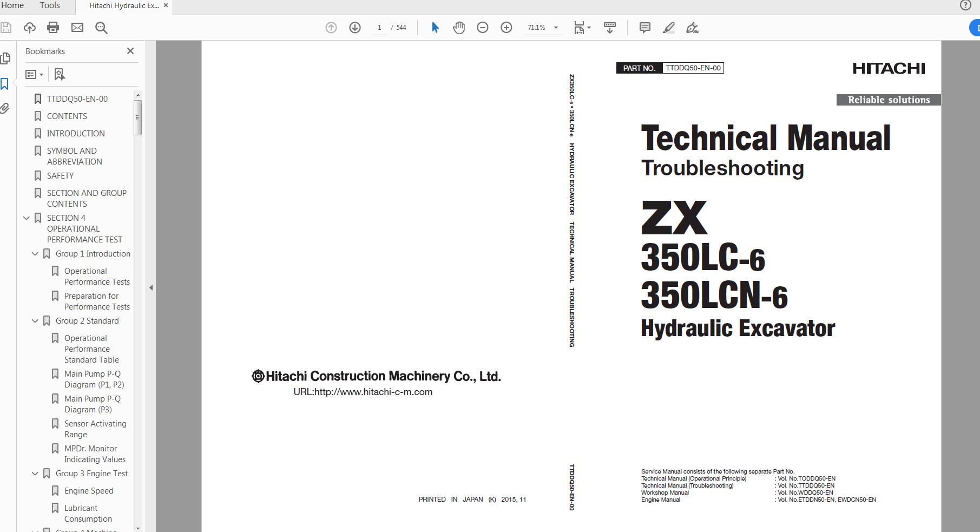Click the page number input field

379,28
